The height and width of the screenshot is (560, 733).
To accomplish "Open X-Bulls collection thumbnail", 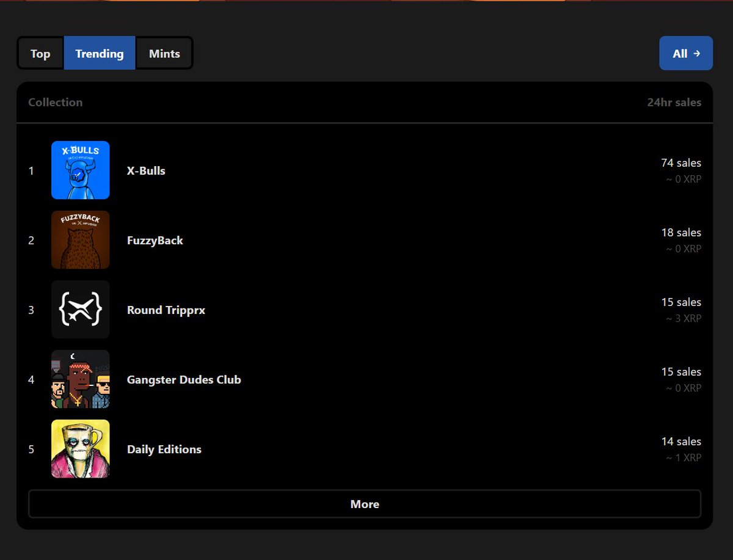I will (81, 170).
